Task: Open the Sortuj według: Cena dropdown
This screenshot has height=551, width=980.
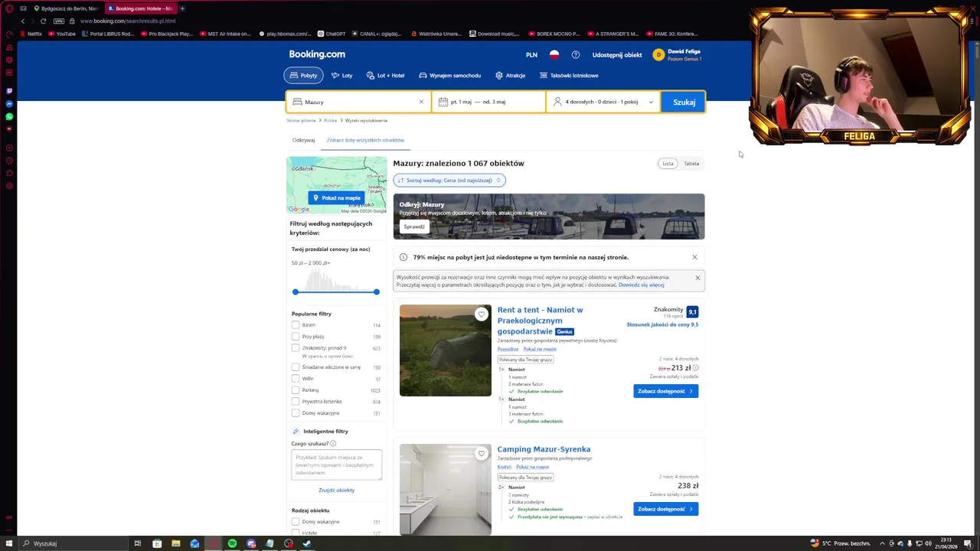Action: click(x=449, y=181)
